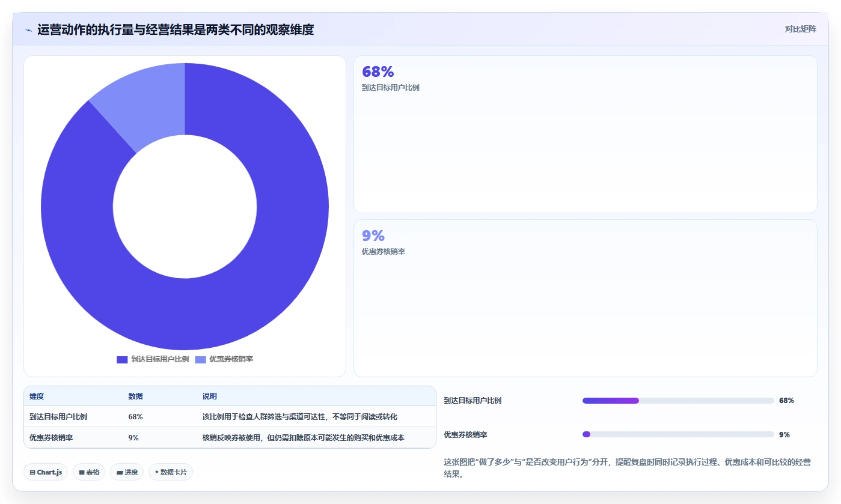
Task: Click the 优惠券核销率 progress bar
Action: (x=678, y=434)
